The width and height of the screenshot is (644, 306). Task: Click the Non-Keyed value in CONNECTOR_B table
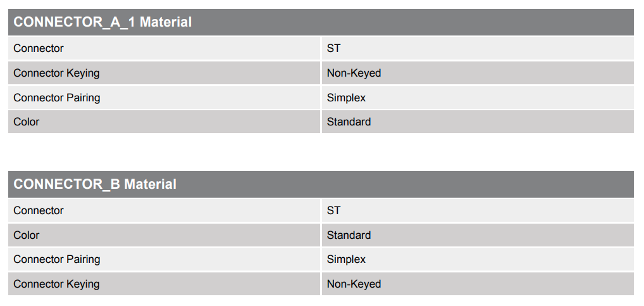(354, 284)
